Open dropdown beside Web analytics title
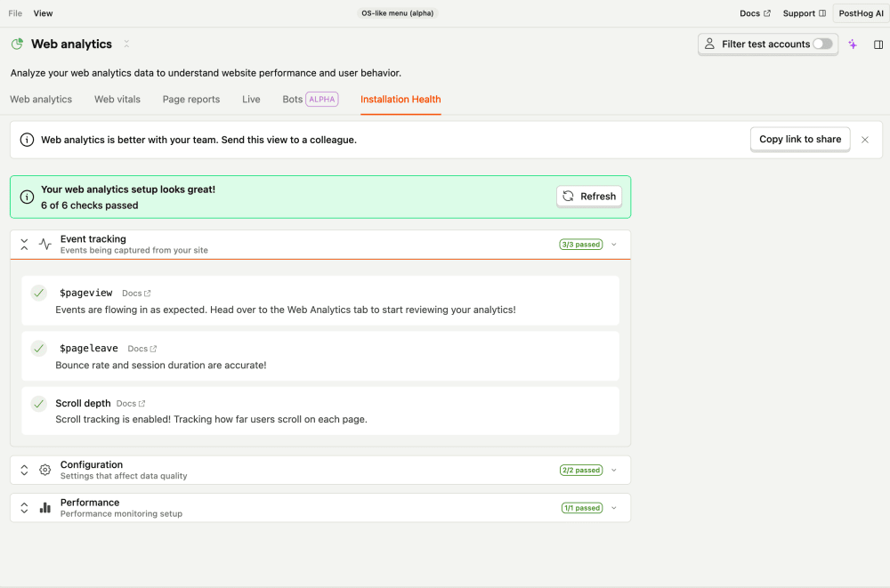Viewport: 890px width, 588px height. 126,44
